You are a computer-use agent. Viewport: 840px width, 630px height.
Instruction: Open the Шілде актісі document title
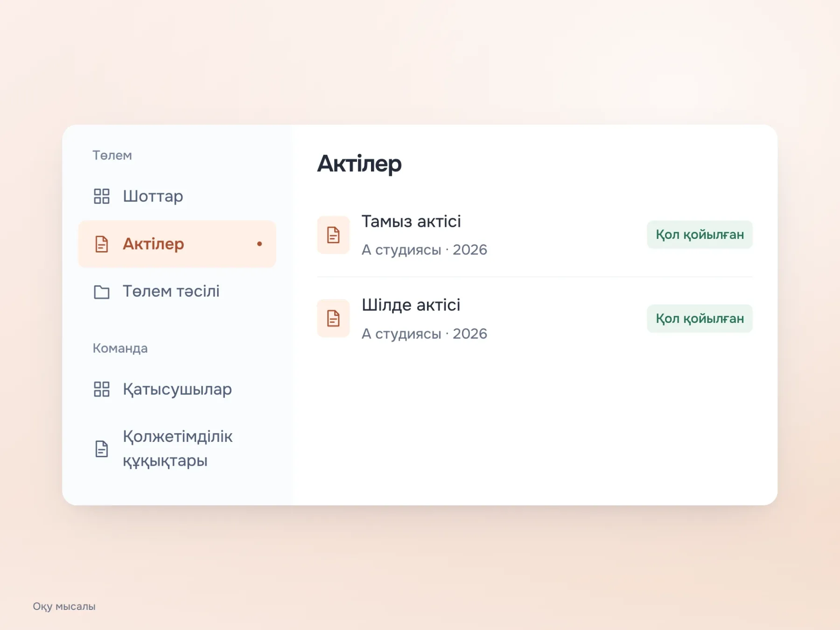coord(411,305)
